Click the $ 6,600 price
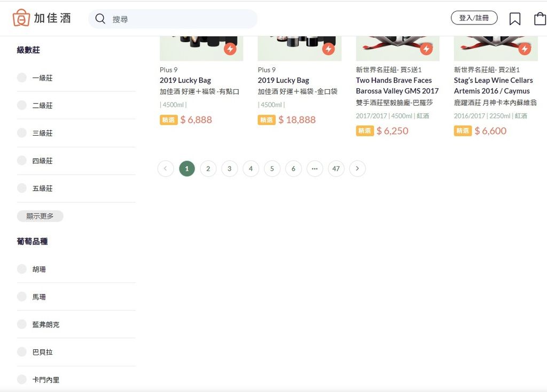The width and height of the screenshot is (547, 392). (x=490, y=131)
